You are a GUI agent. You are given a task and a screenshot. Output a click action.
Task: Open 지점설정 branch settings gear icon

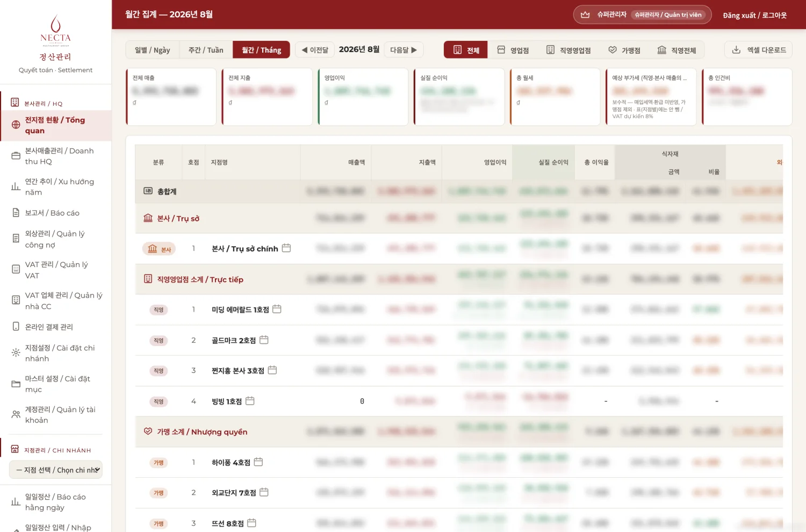coord(16,353)
